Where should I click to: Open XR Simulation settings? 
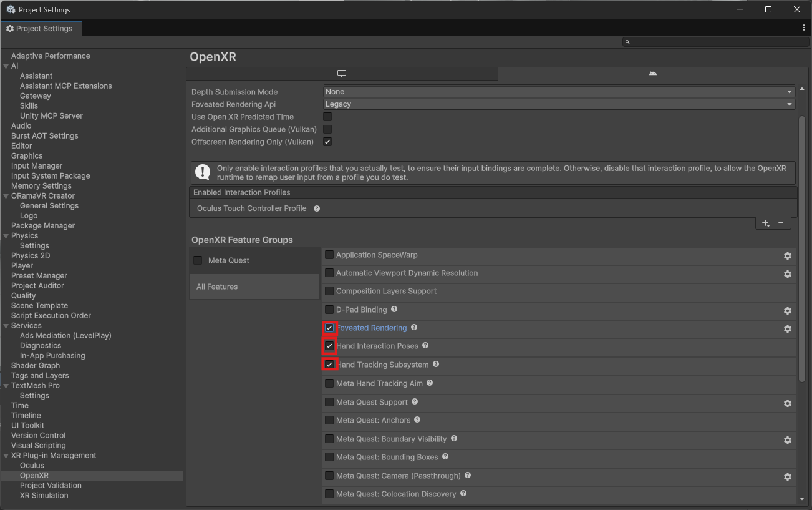pos(44,495)
